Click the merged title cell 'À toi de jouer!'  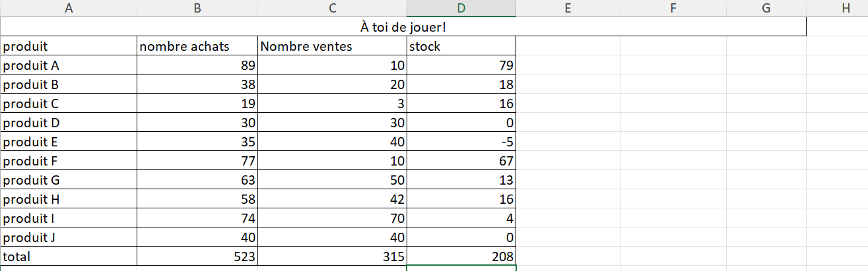[x=403, y=28]
